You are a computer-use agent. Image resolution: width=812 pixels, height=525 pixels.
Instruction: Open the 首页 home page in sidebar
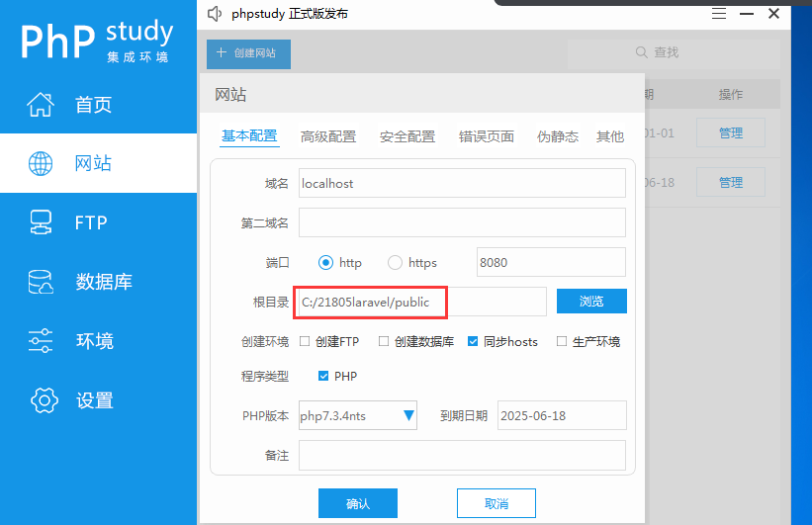tap(98, 104)
